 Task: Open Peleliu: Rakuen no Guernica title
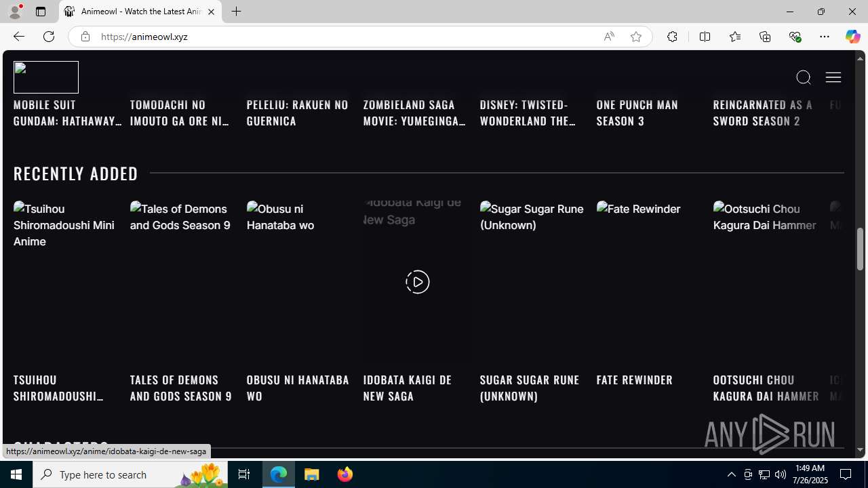tap(298, 113)
